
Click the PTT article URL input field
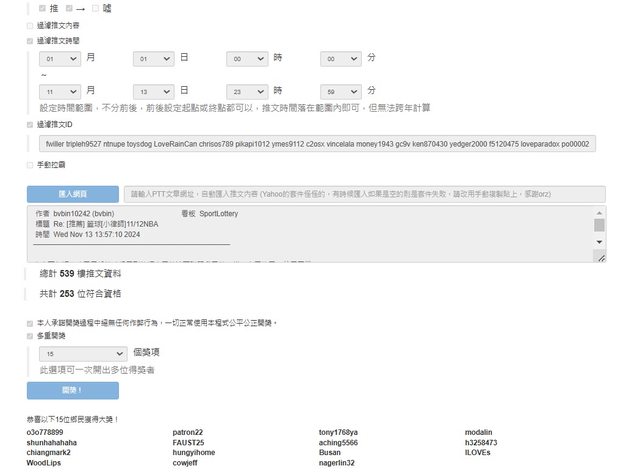click(367, 193)
